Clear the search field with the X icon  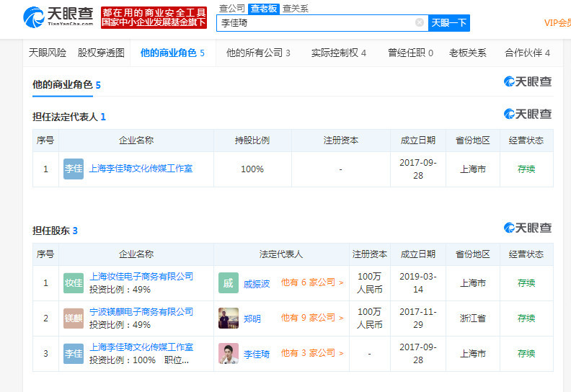click(x=420, y=22)
